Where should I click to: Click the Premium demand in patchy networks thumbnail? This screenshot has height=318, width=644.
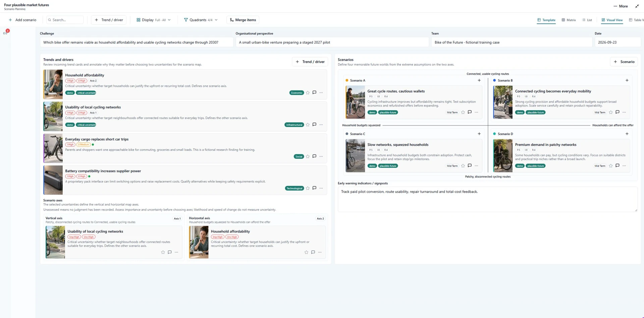point(502,155)
